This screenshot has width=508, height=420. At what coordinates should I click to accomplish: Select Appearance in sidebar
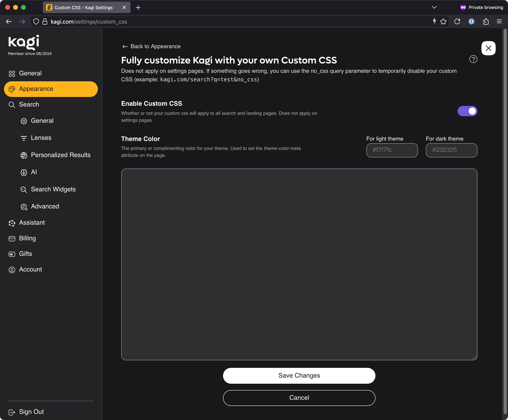tap(51, 89)
